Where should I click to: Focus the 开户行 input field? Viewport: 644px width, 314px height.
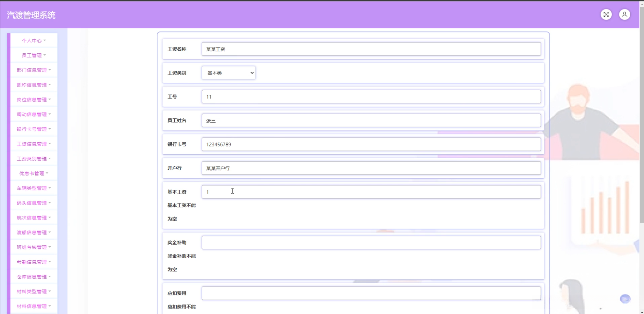tap(371, 168)
